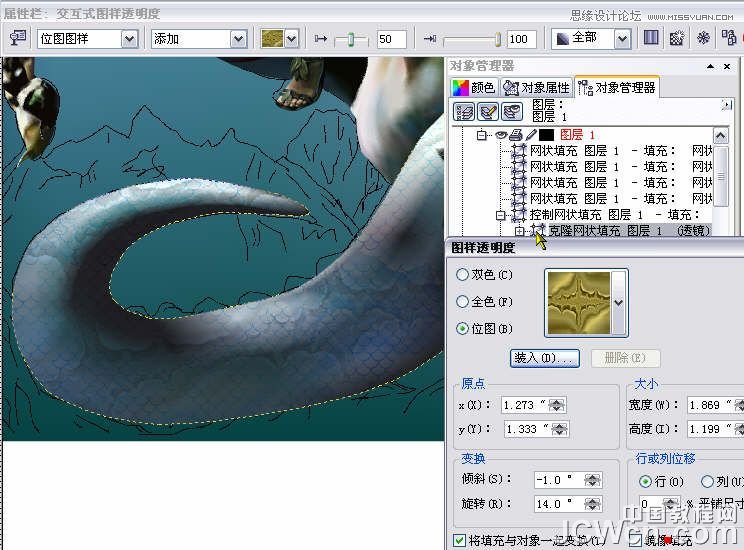Click the mirror tiles icon in property bar

click(651, 37)
